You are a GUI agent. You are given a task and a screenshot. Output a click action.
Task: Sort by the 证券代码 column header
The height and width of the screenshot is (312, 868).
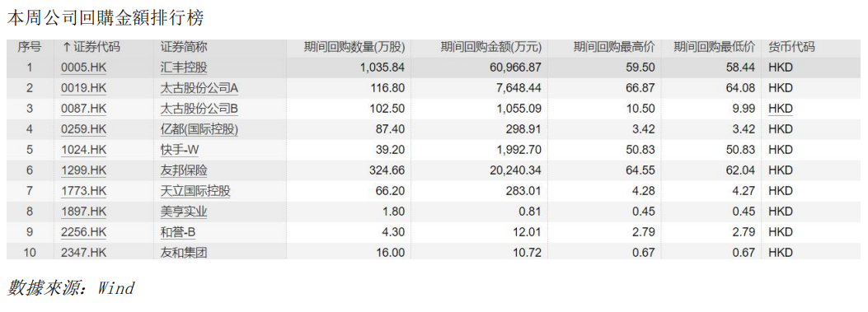(90, 48)
